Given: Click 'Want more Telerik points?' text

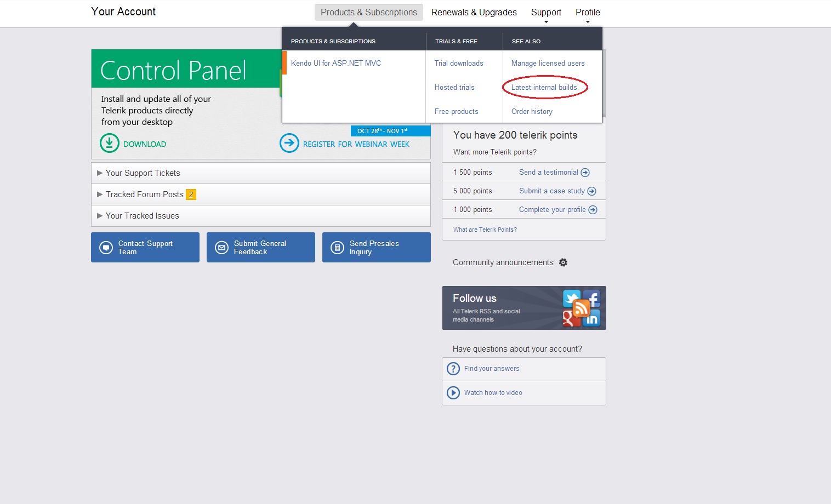Looking at the screenshot, I should coord(495,152).
